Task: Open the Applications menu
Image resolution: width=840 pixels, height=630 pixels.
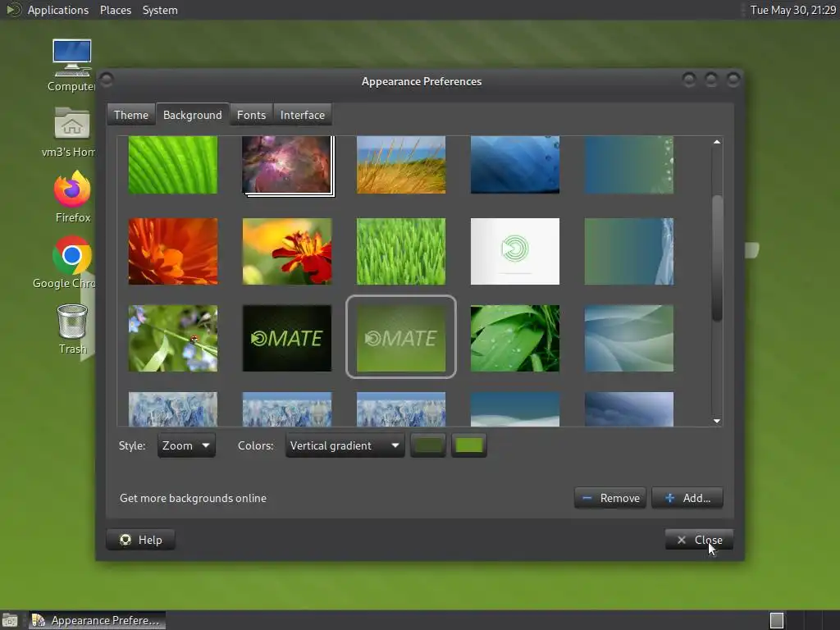Action: pos(58,10)
